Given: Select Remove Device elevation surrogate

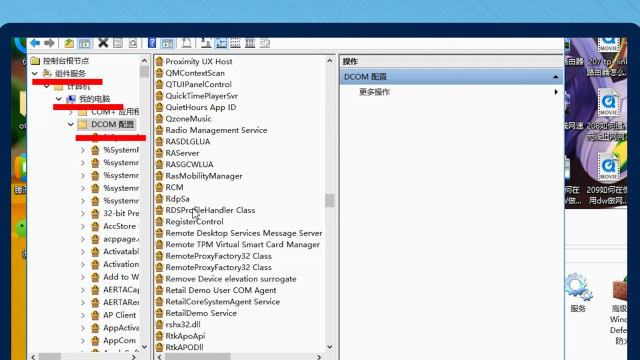Looking at the screenshot, I should pyautogui.click(x=231, y=279).
